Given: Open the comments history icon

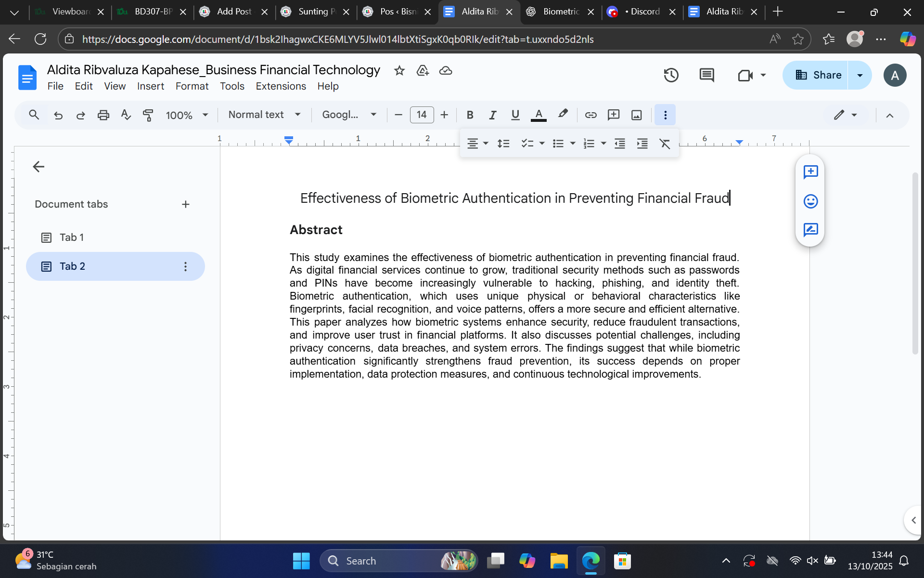Looking at the screenshot, I should (x=706, y=75).
